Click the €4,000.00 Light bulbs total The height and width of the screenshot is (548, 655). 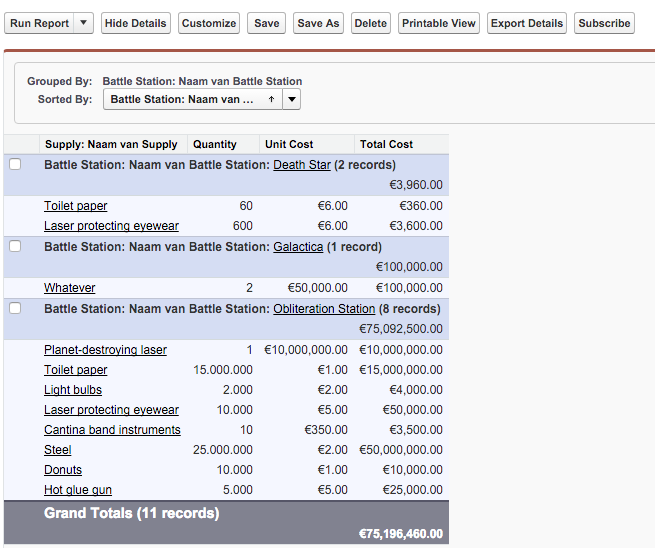coord(416,390)
